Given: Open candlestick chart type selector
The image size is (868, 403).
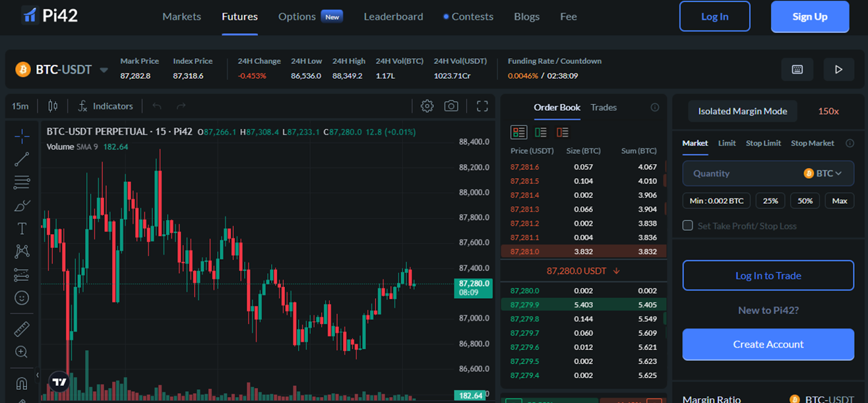Looking at the screenshot, I should pyautogui.click(x=53, y=106).
